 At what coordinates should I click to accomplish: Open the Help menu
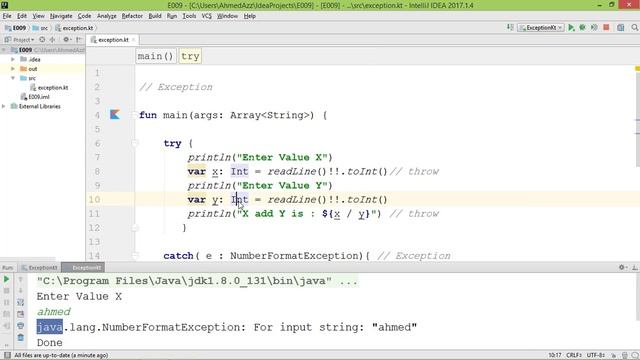tap(249, 16)
